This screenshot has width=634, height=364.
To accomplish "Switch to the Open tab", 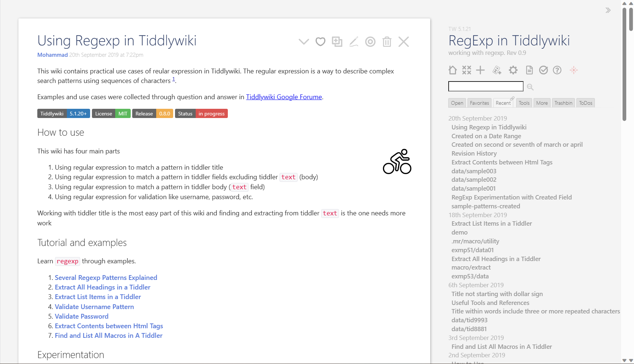I will (x=457, y=103).
